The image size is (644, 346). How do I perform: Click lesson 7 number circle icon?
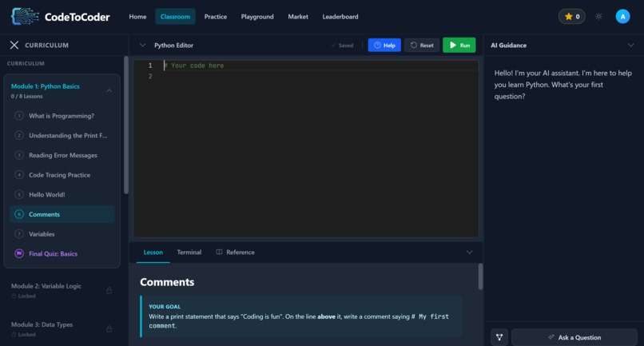click(19, 234)
